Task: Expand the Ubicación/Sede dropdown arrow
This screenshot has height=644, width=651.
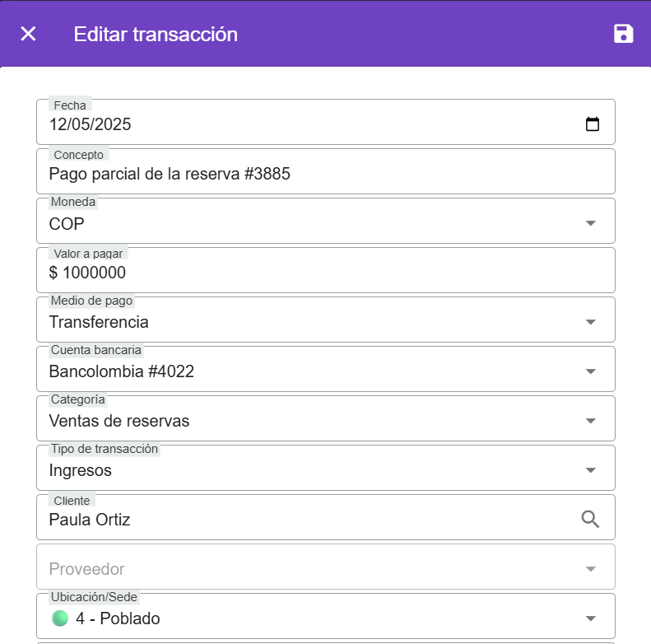Action: [x=590, y=618]
